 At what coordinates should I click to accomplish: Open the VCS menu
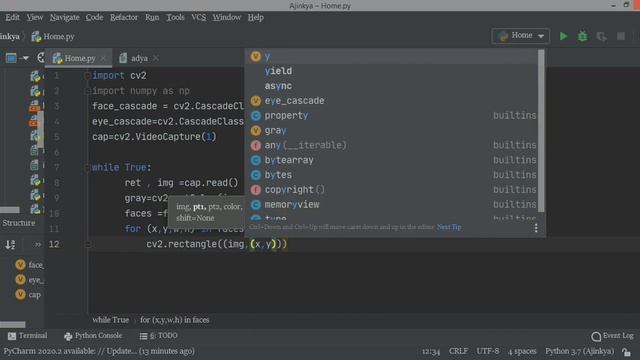[x=199, y=17]
